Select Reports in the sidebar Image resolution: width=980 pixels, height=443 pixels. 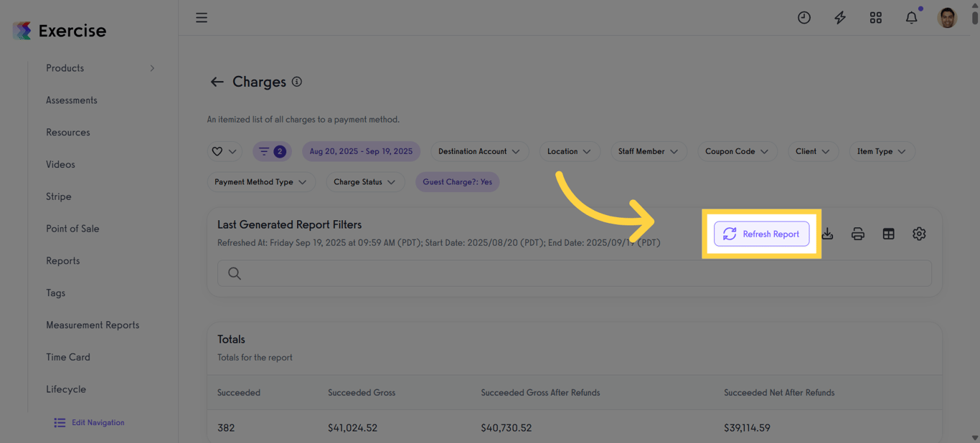(62, 260)
